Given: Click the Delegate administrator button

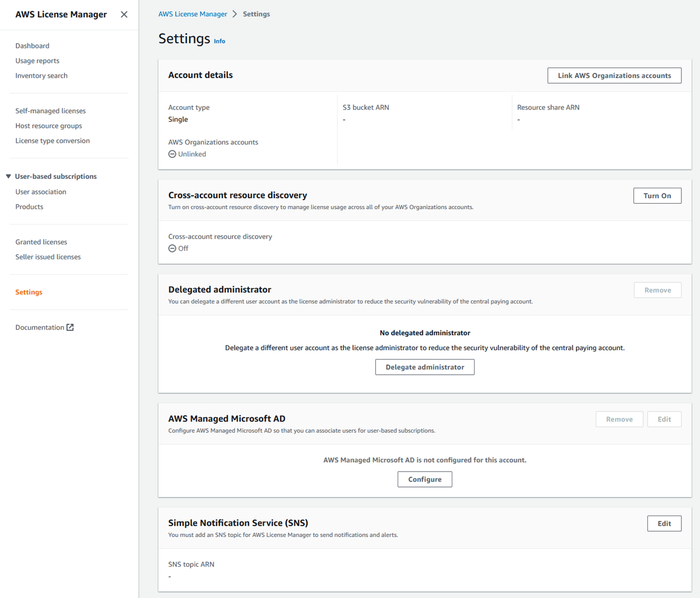Looking at the screenshot, I should click(424, 367).
